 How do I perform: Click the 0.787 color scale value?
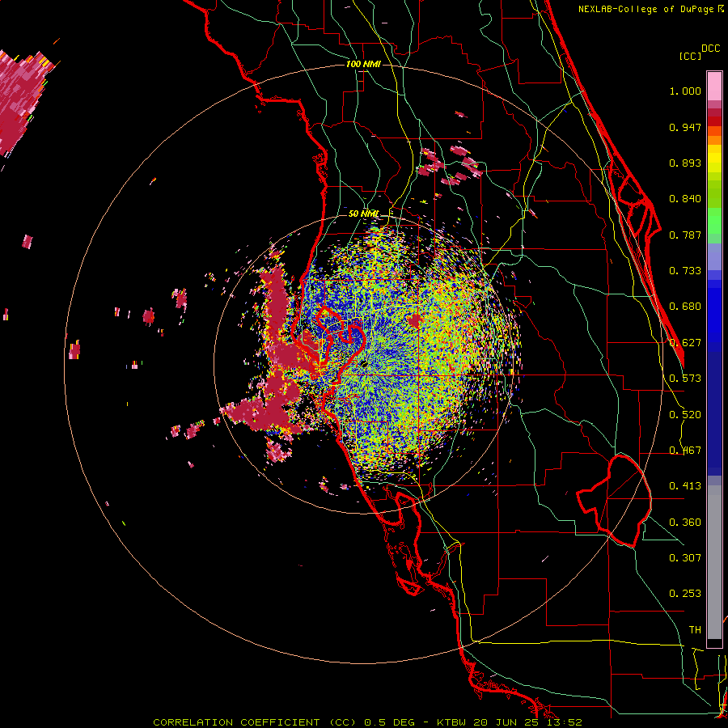coord(685,235)
